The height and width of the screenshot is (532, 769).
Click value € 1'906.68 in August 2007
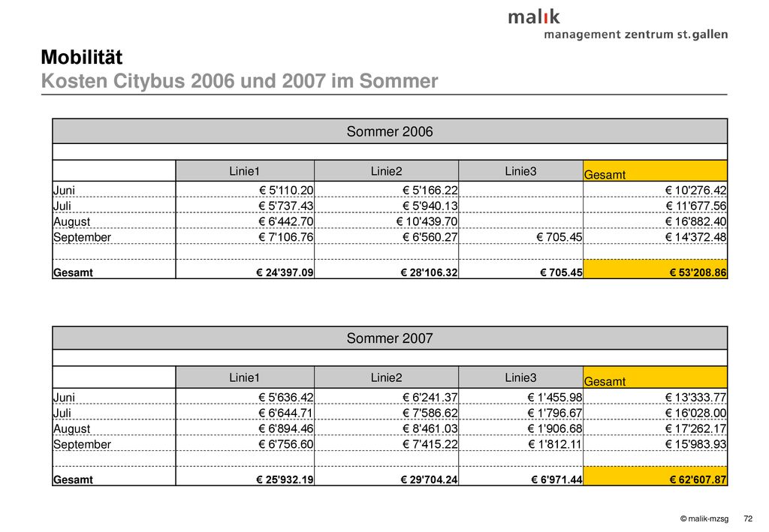(x=555, y=428)
